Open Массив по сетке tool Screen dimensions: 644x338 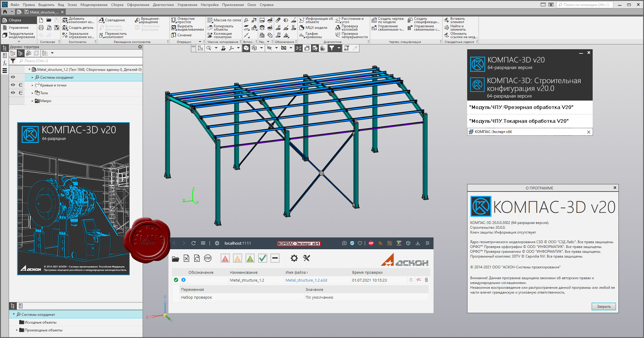click(x=224, y=20)
